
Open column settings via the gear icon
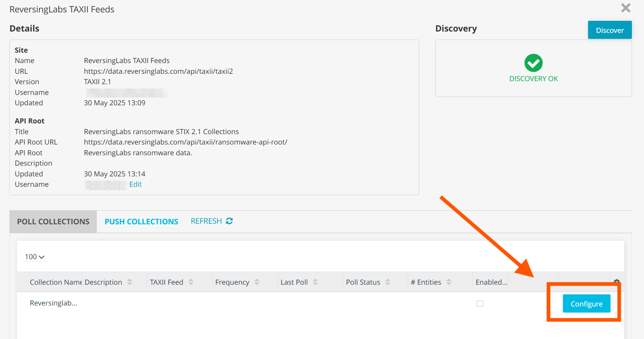tap(617, 281)
